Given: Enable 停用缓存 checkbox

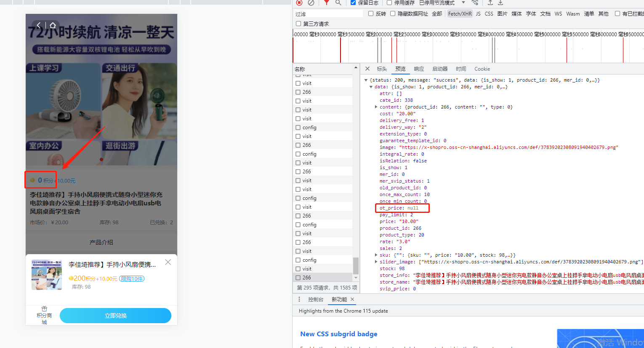Looking at the screenshot, I should 389,3.
